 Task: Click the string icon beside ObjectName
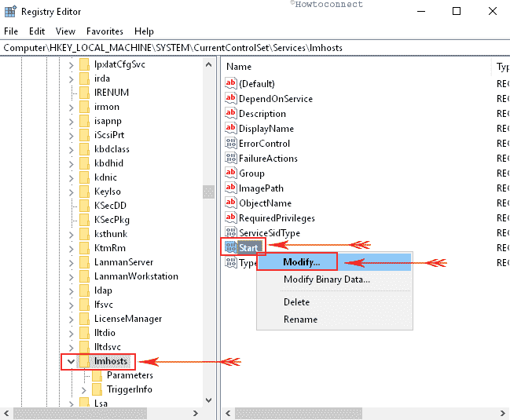(230, 203)
